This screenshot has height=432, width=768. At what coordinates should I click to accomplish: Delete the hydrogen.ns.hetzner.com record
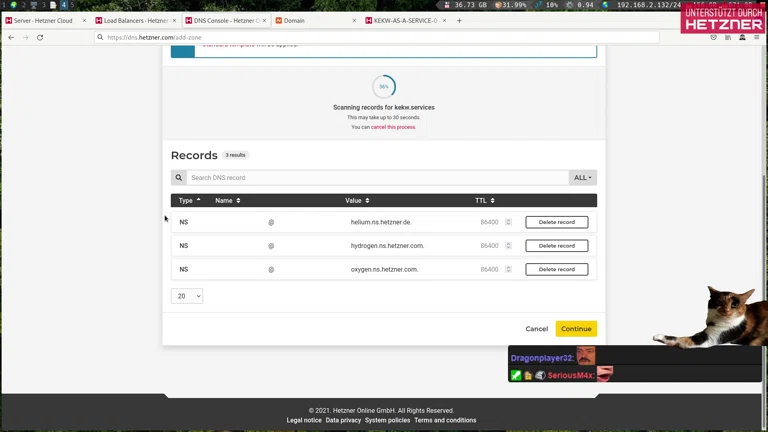[556, 245]
